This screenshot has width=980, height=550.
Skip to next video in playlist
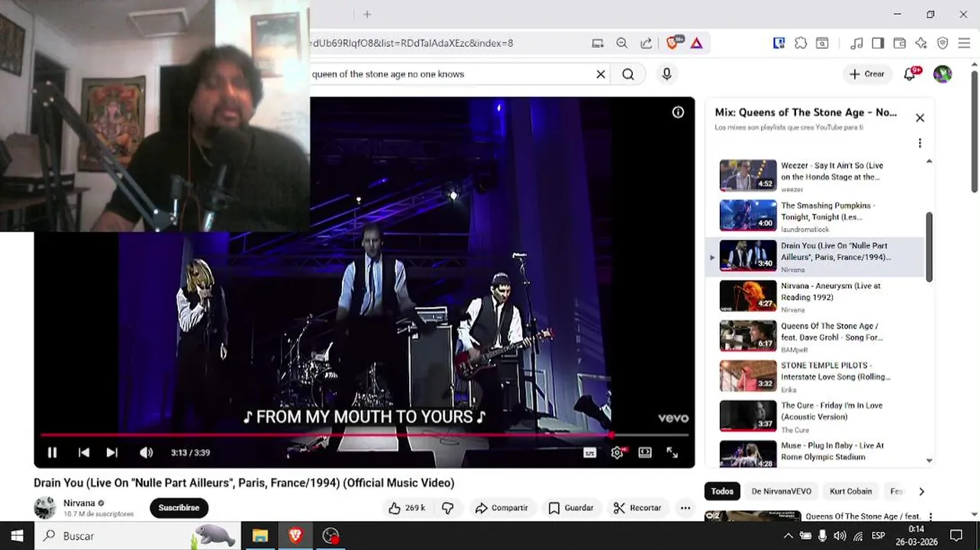(111, 452)
